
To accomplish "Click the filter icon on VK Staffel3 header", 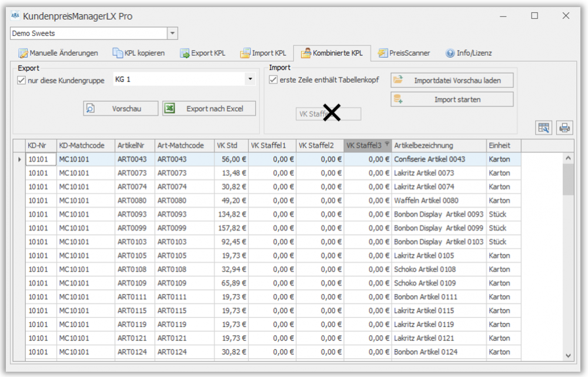I will pos(387,144).
